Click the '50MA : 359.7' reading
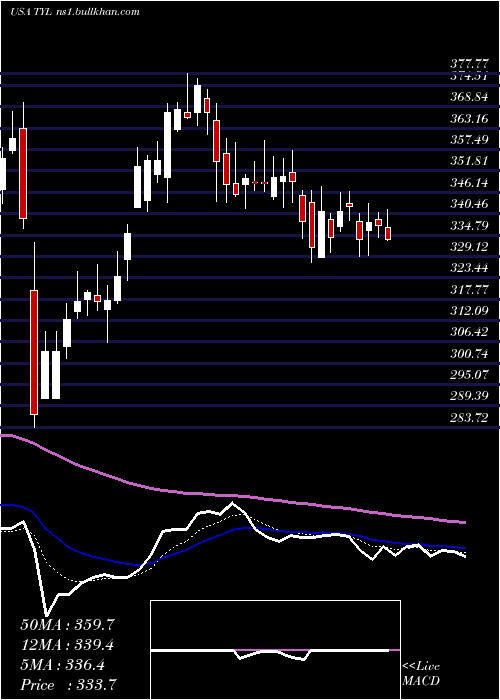This screenshot has width=500, height=700. click(x=67, y=625)
